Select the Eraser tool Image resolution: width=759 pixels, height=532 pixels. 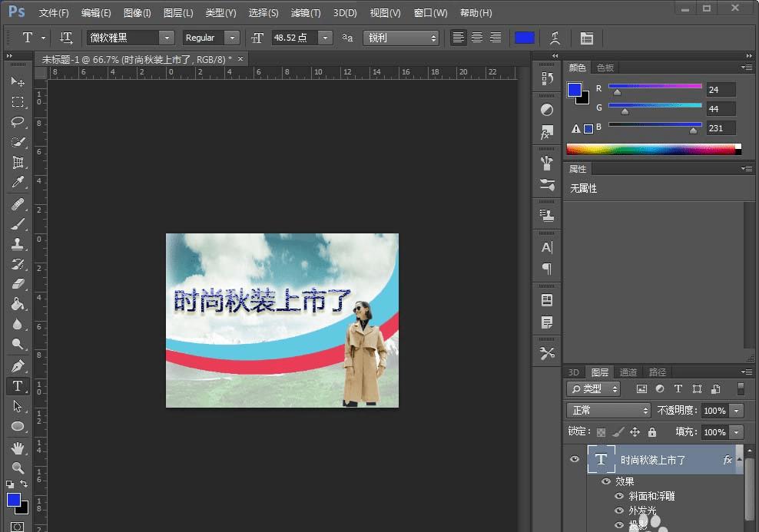tap(18, 284)
